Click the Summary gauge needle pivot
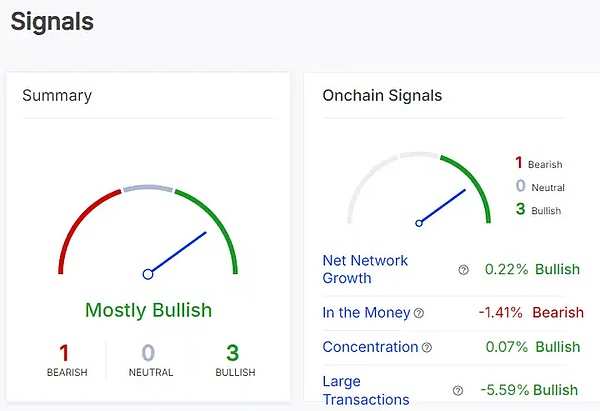Screen dimensions: 600x411 pyautogui.click(x=148, y=274)
